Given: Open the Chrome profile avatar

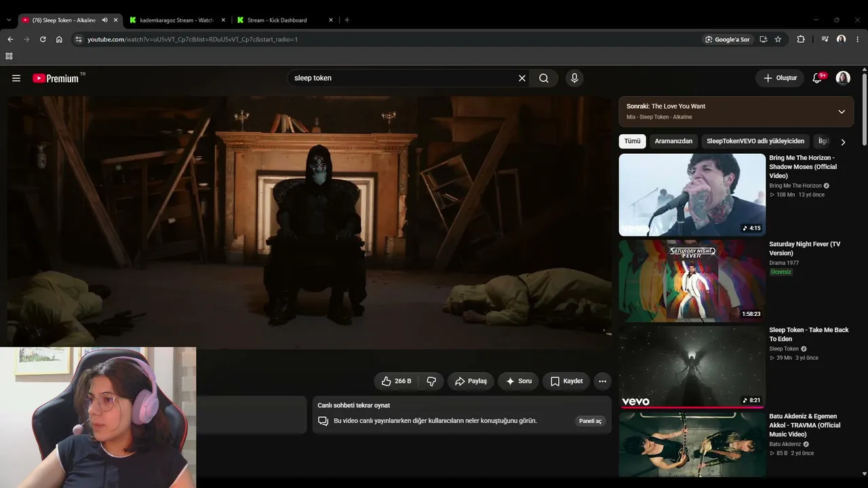Looking at the screenshot, I should [x=841, y=39].
